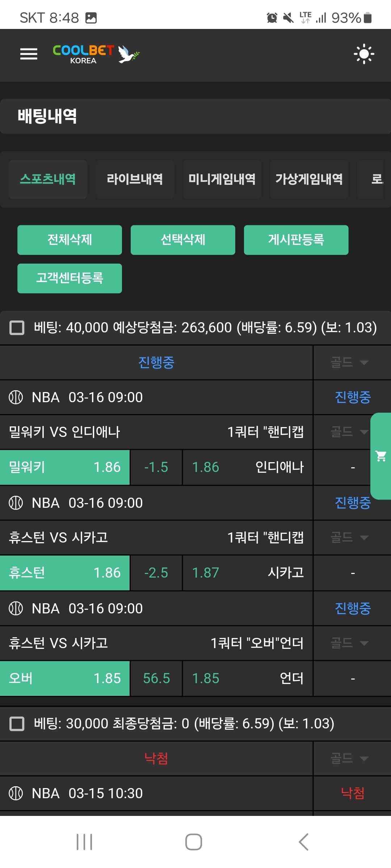This screenshot has width=391, height=868.
Task: Switch to 라이브내역 tab
Action: pyautogui.click(x=135, y=179)
